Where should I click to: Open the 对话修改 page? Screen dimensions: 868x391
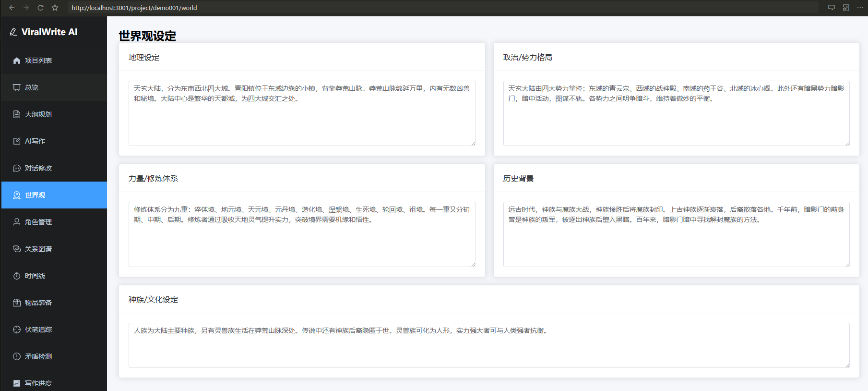pos(54,168)
